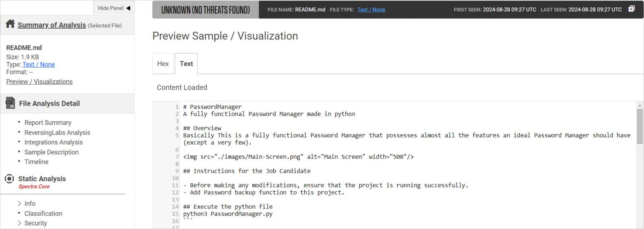Screen dimensions: 644x229
Task: Click '## Execute the python file' line
Action: [228, 207]
